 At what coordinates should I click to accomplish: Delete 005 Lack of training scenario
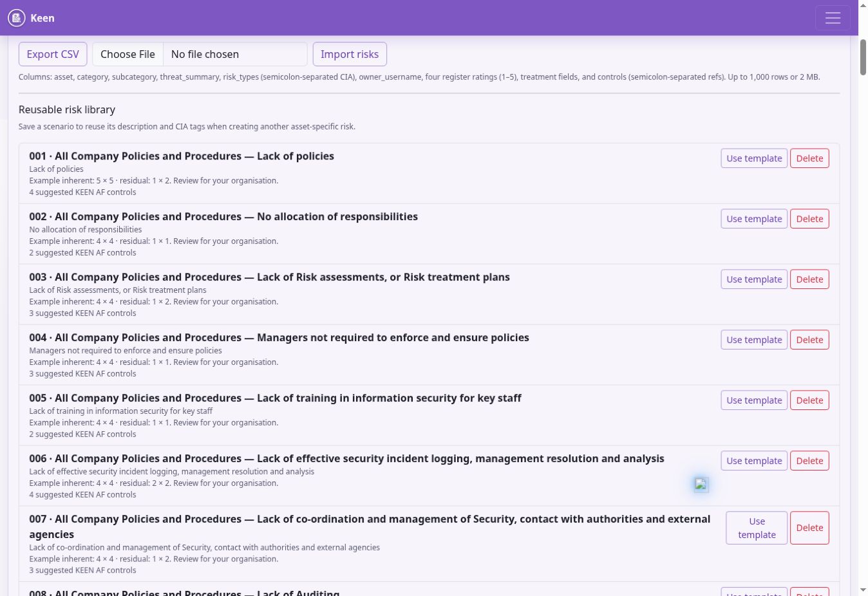pyautogui.click(x=809, y=400)
